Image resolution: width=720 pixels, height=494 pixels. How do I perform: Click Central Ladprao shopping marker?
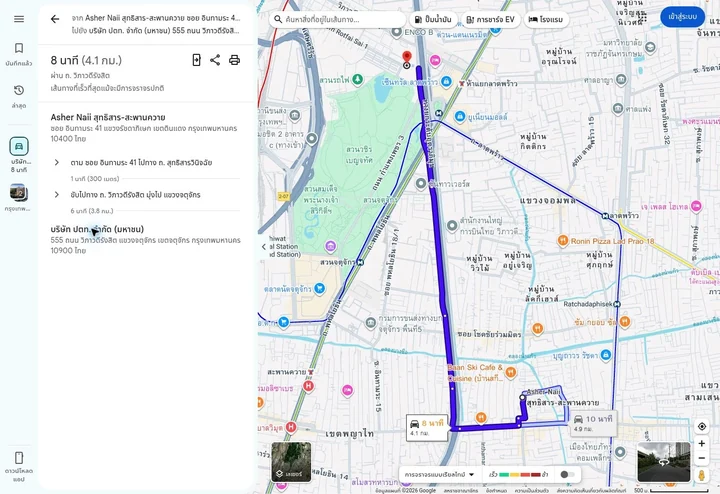point(446,82)
